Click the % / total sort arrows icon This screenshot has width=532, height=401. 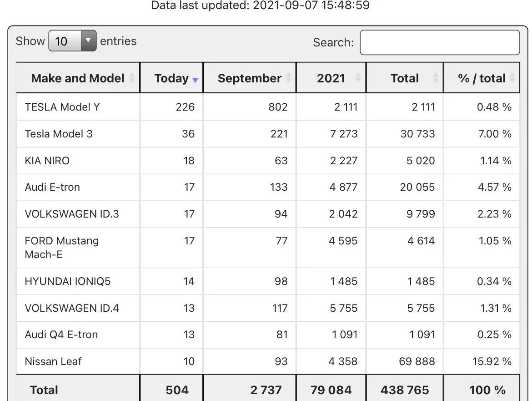(x=512, y=78)
